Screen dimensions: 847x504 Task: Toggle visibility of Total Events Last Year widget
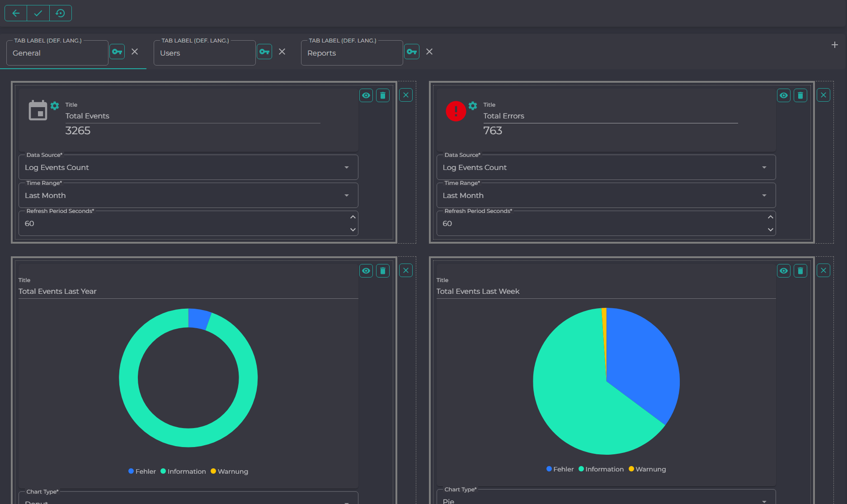click(366, 271)
